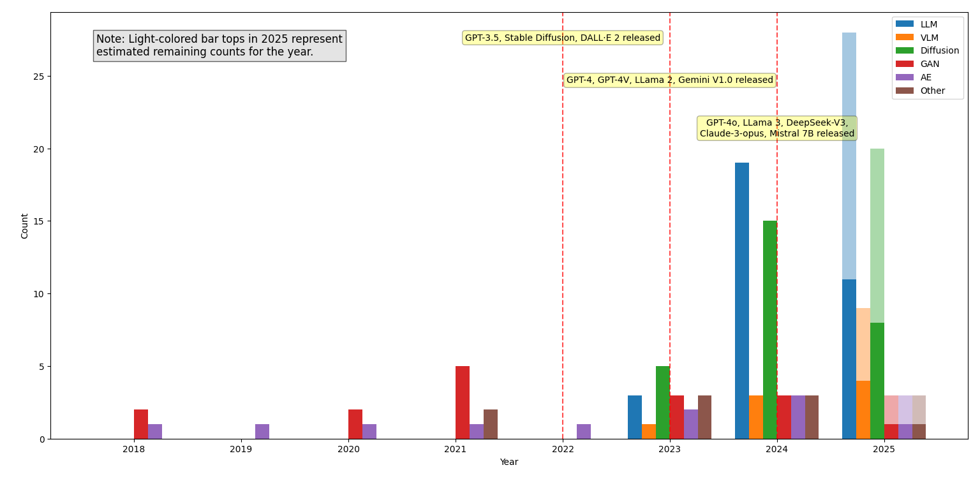Click the green Diffusion legend swatch
This screenshot has width=980, height=486.
coord(905,50)
